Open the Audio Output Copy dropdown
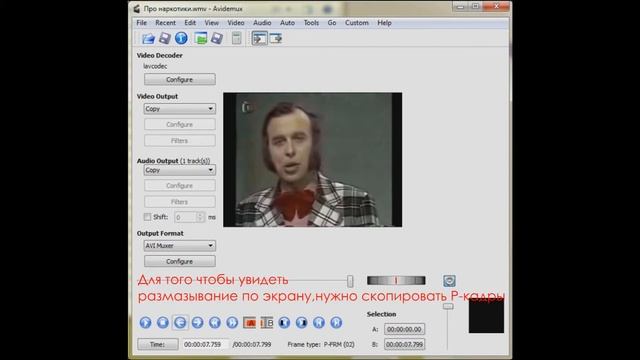The image size is (640, 360). [x=180, y=170]
